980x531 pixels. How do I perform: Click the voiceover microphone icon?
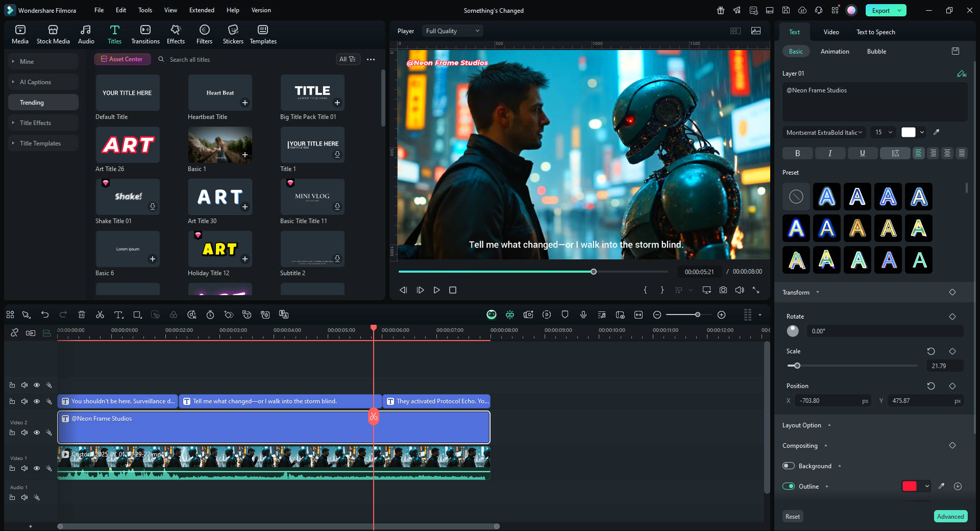click(583, 315)
